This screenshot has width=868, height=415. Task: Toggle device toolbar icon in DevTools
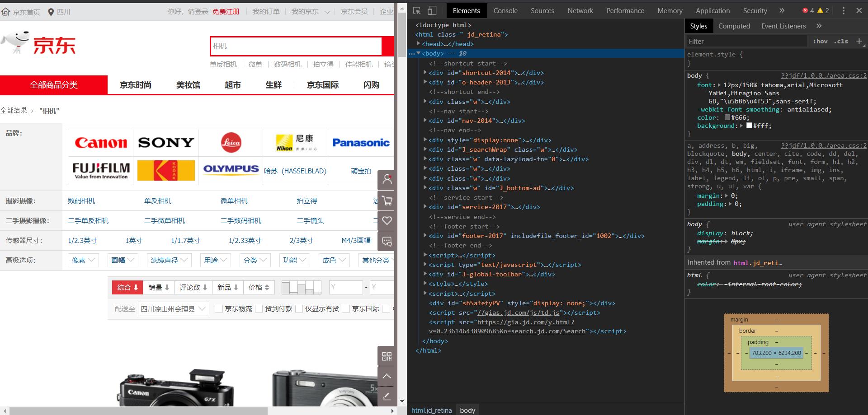tap(432, 10)
